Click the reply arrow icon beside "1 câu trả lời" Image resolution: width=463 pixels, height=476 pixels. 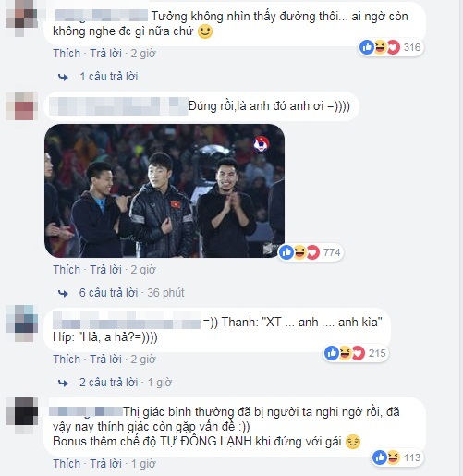[63, 77]
